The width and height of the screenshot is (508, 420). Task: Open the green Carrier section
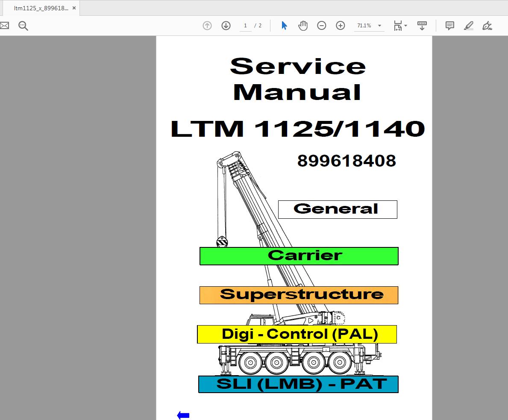(x=299, y=256)
